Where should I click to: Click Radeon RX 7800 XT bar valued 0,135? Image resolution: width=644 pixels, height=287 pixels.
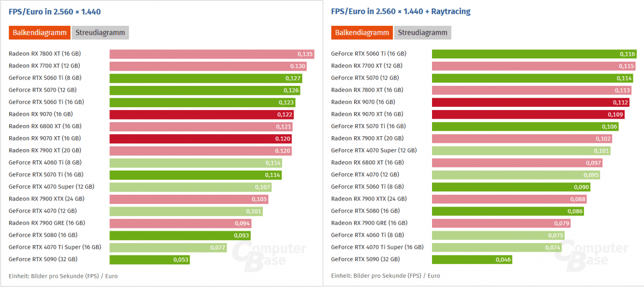(x=212, y=54)
